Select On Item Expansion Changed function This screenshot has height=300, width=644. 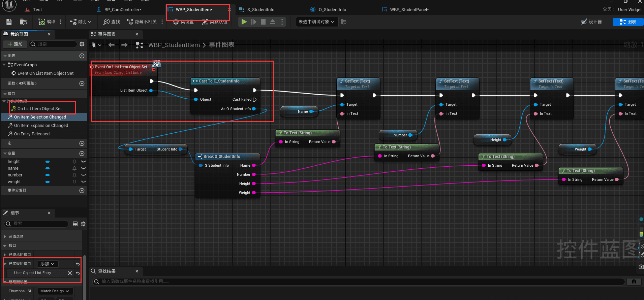(x=41, y=126)
